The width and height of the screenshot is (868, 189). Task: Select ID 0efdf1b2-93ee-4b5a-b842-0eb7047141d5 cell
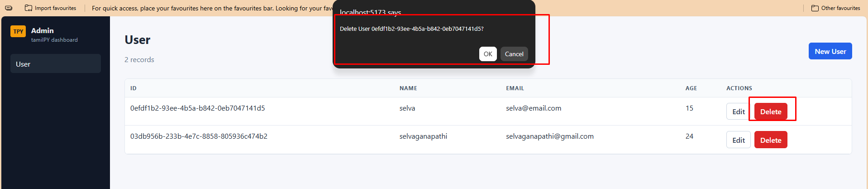click(x=197, y=108)
